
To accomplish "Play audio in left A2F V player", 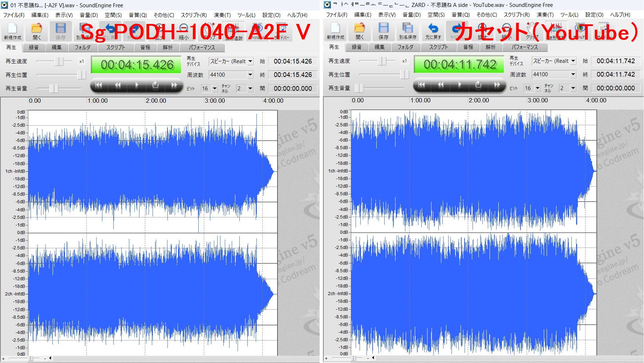I will pos(137,85).
